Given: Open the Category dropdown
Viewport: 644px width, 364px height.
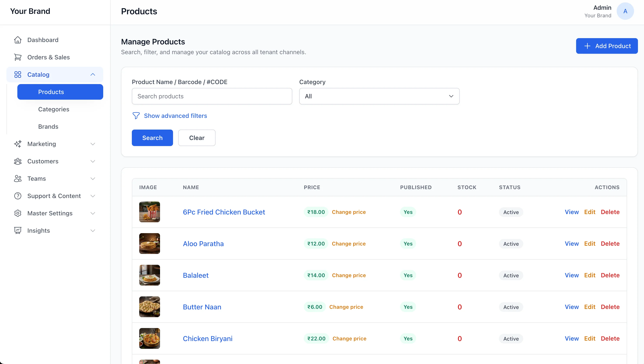Looking at the screenshot, I should (379, 96).
